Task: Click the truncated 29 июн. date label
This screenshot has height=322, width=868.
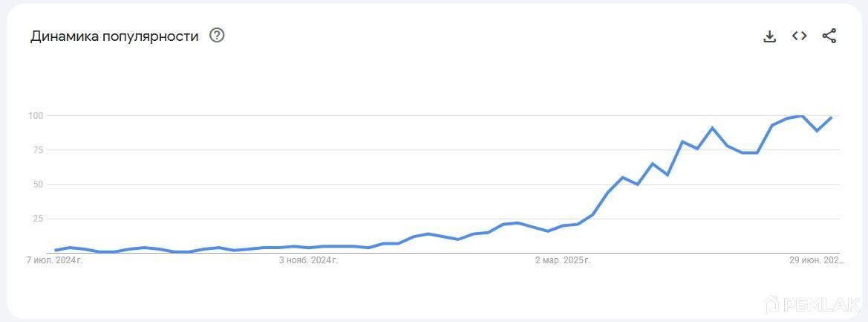Action: coord(817,260)
